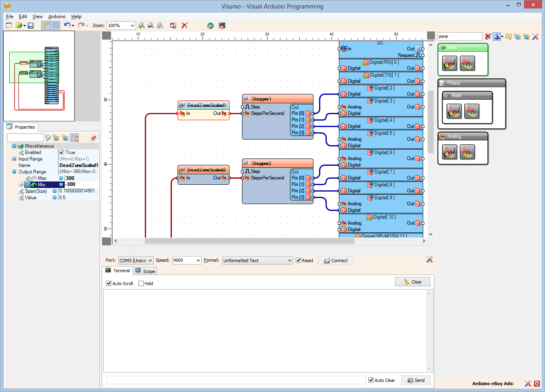
Task: Open the component toolbox settings wrench icon
Action: pyautogui.click(x=536, y=36)
